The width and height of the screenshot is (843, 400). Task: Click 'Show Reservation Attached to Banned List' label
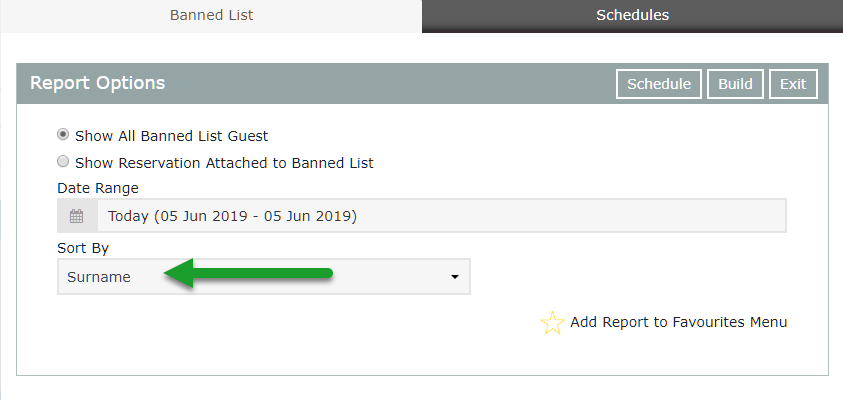[x=224, y=163]
